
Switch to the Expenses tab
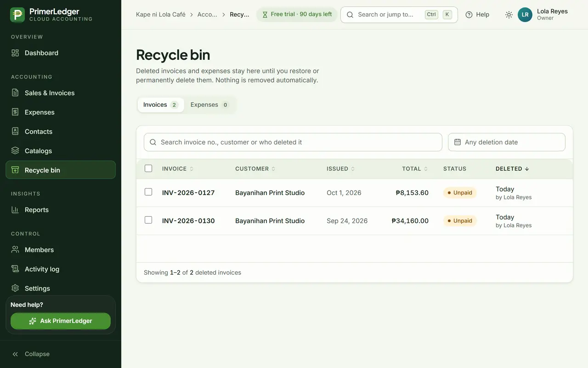click(210, 105)
